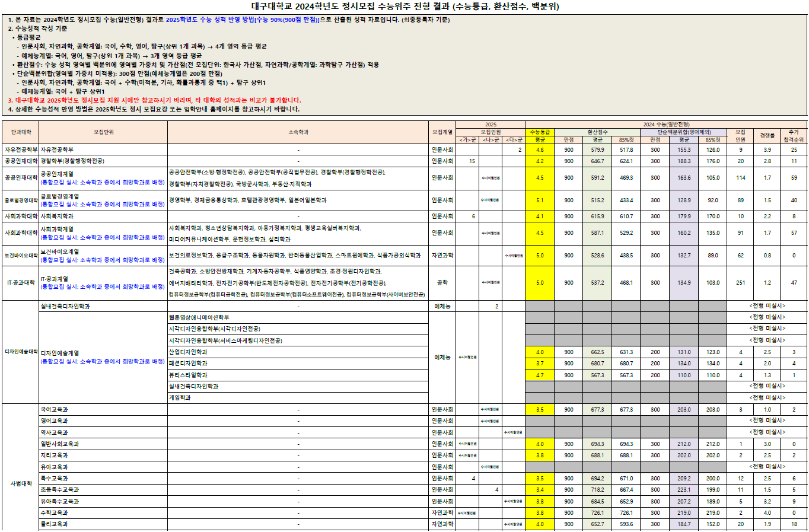Click the 85%컷 value 593.6
Screen dimensions: 809x532
tap(626, 524)
